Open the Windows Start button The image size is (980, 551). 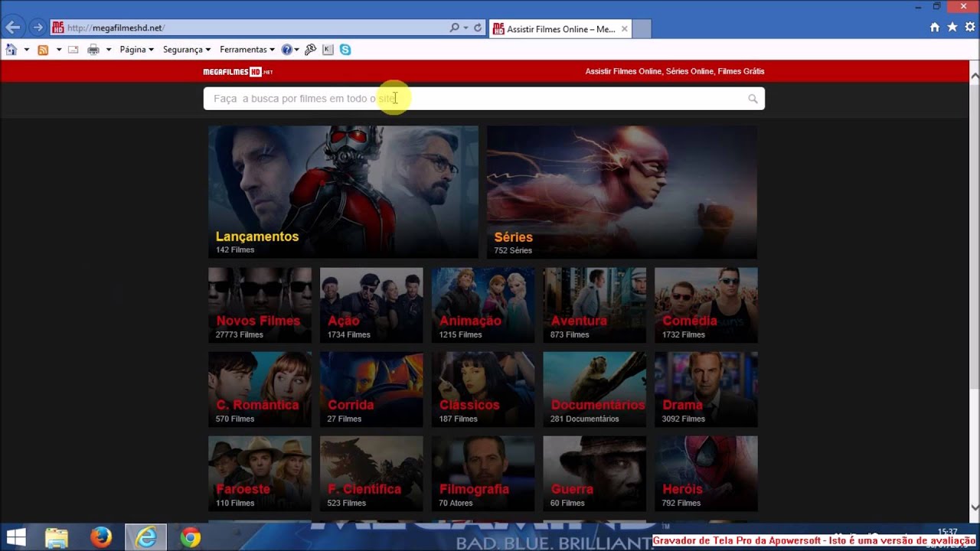[x=16, y=538]
